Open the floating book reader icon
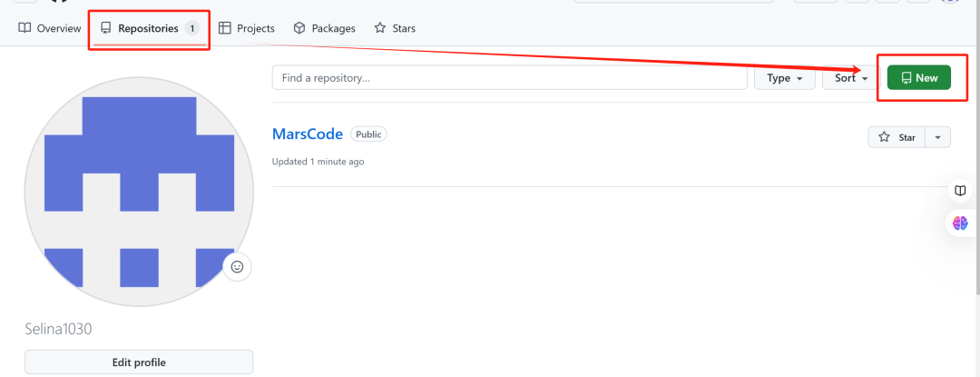 pyautogui.click(x=960, y=191)
